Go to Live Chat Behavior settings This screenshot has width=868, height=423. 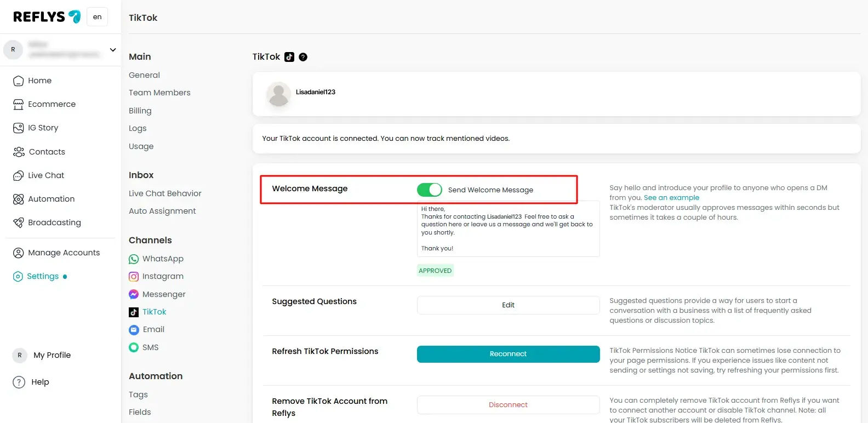point(165,193)
